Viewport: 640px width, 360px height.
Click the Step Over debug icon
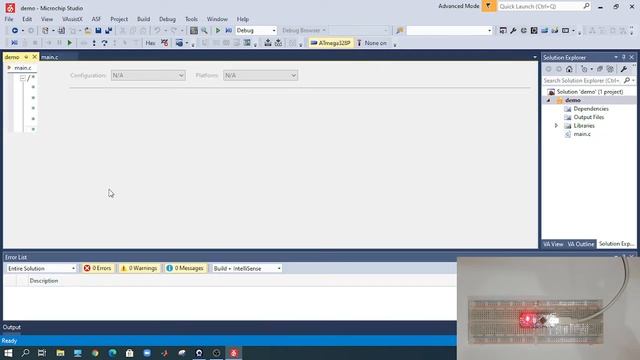[x=104, y=43]
